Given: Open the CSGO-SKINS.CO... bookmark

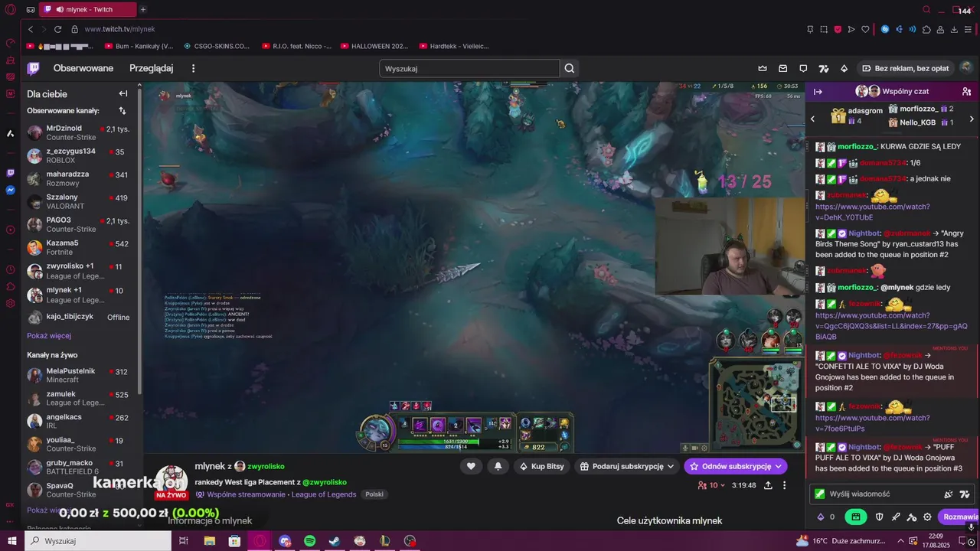Looking at the screenshot, I should click(x=216, y=46).
